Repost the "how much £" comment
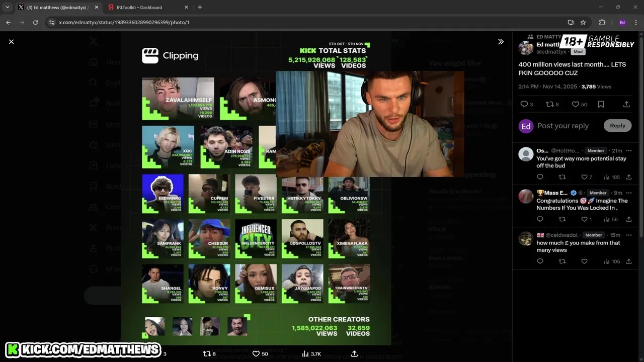 tap(562, 261)
